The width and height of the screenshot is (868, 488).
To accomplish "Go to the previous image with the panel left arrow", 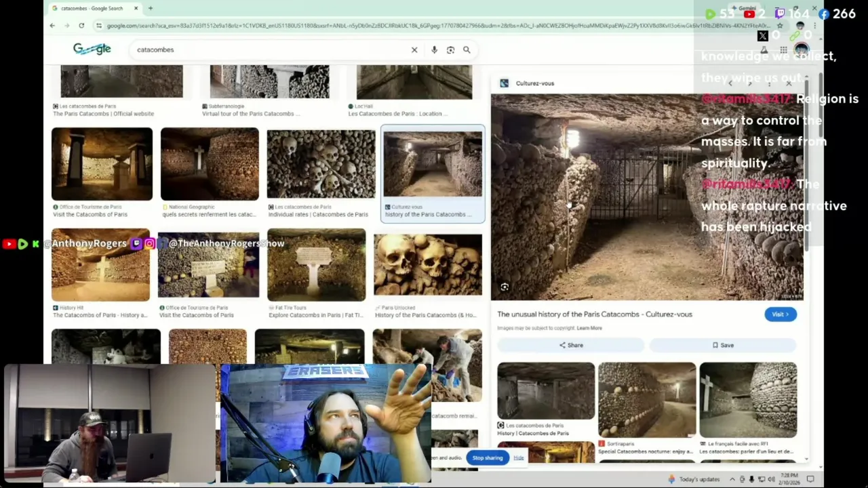I will pyautogui.click(x=730, y=83).
